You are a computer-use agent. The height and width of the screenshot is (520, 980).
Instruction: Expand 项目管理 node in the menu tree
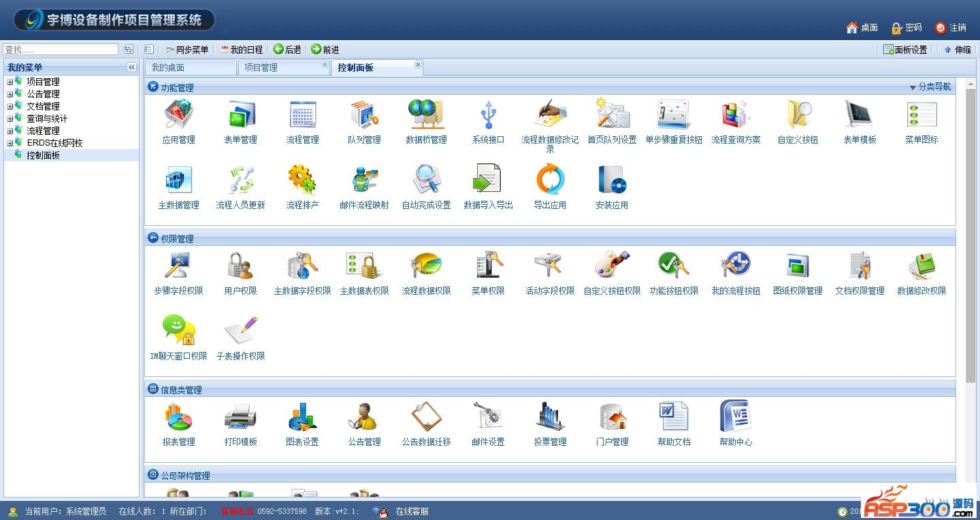point(10,82)
